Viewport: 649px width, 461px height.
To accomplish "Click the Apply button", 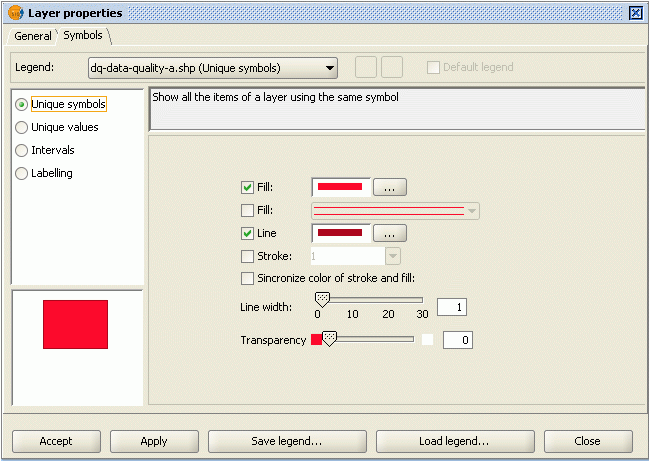I will pos(154,442).
